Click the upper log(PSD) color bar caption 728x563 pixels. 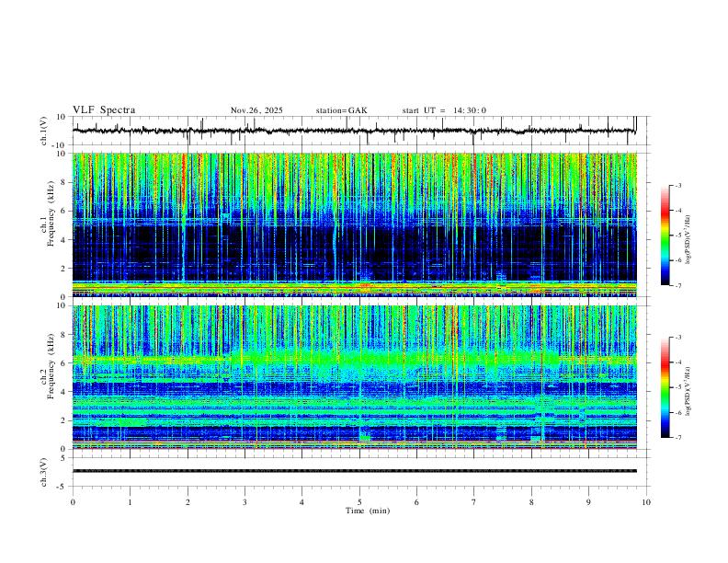point(688,240)
